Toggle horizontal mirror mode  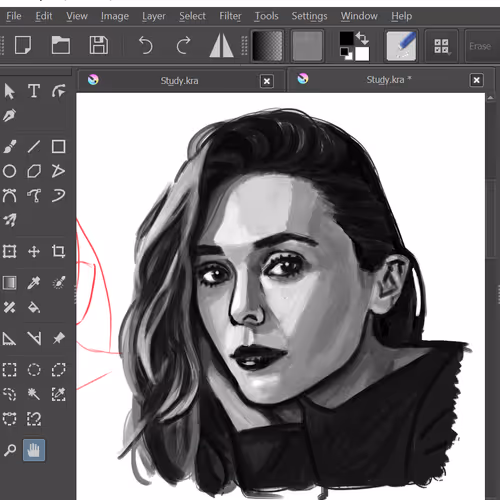[221, 46]
